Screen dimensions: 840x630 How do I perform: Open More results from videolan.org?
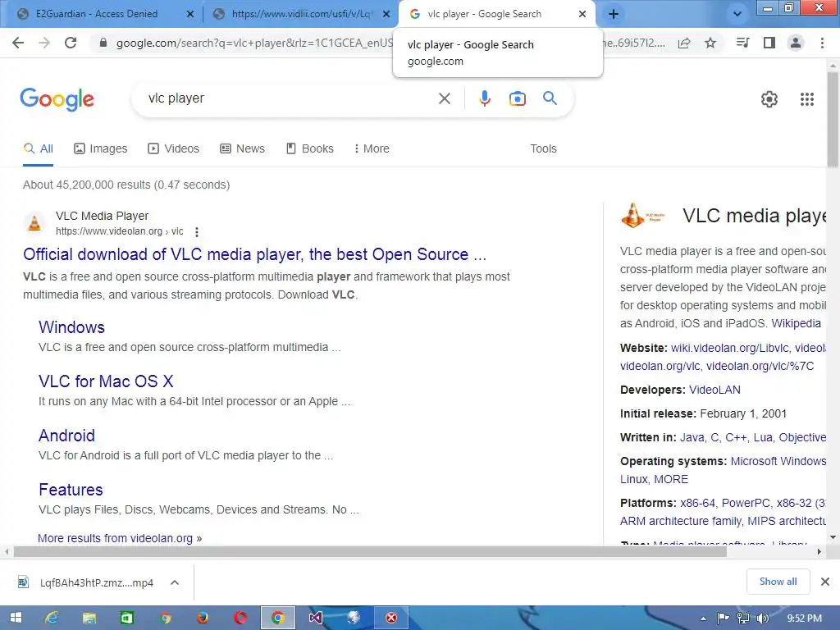(x=120, y=538)
